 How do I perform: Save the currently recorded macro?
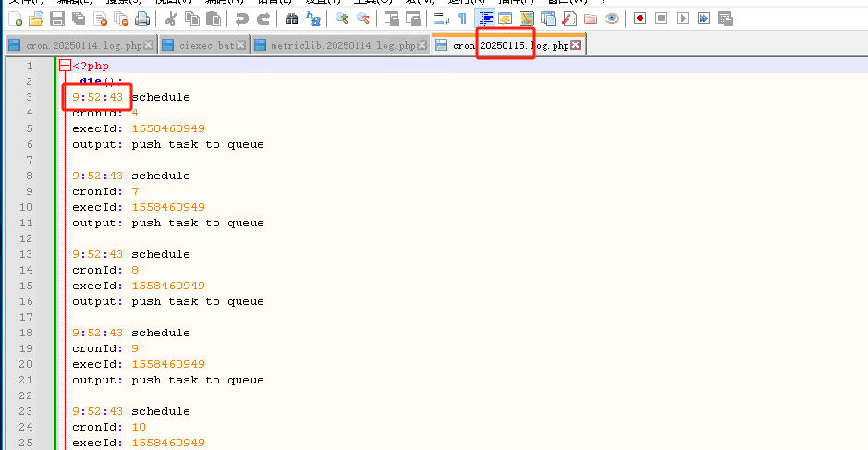[x=725, y=18]
